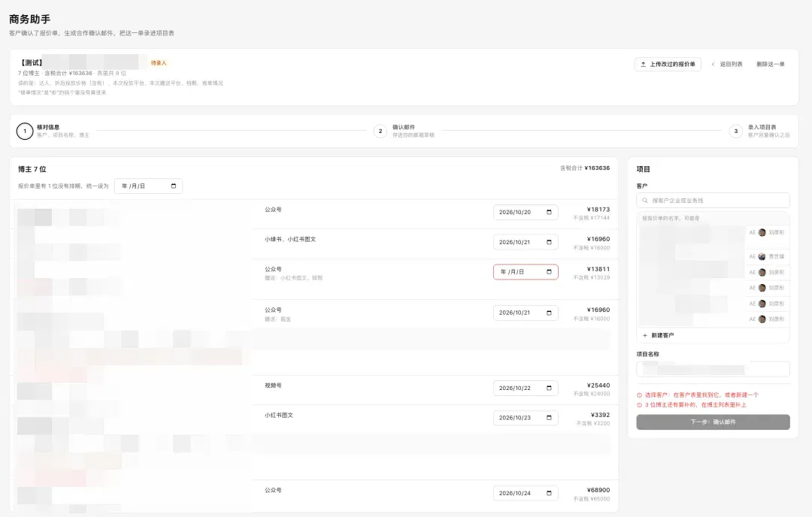Click the plus icon beside 新建客户

coord(645,335)
